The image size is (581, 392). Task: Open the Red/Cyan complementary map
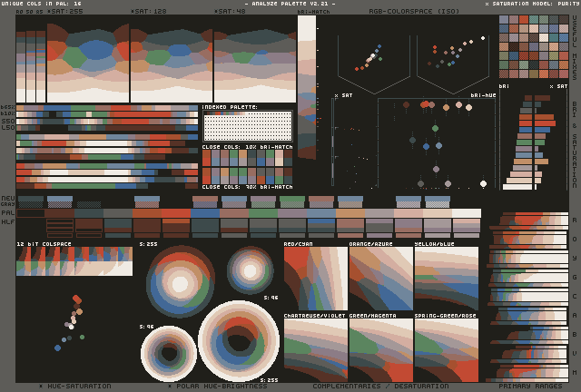point(316,279)
